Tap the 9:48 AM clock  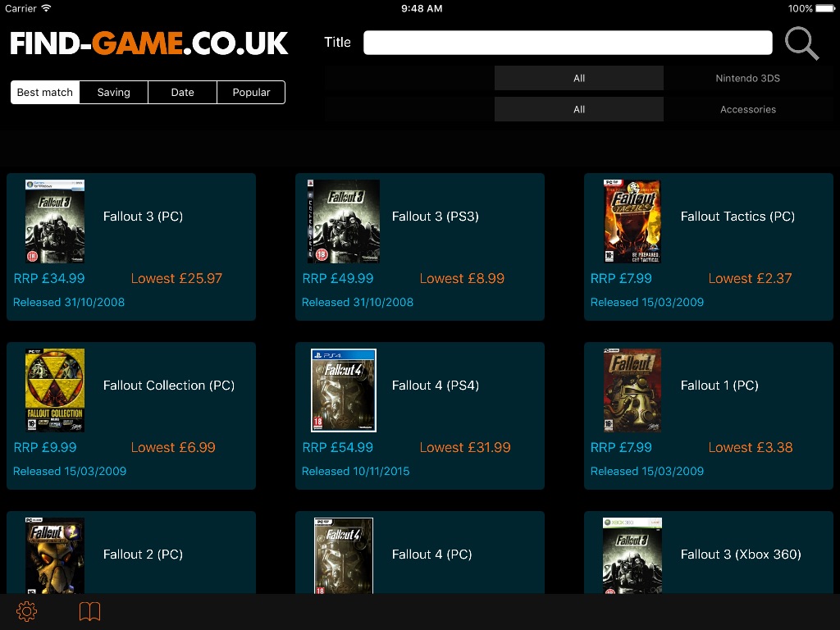click(422, 8)
